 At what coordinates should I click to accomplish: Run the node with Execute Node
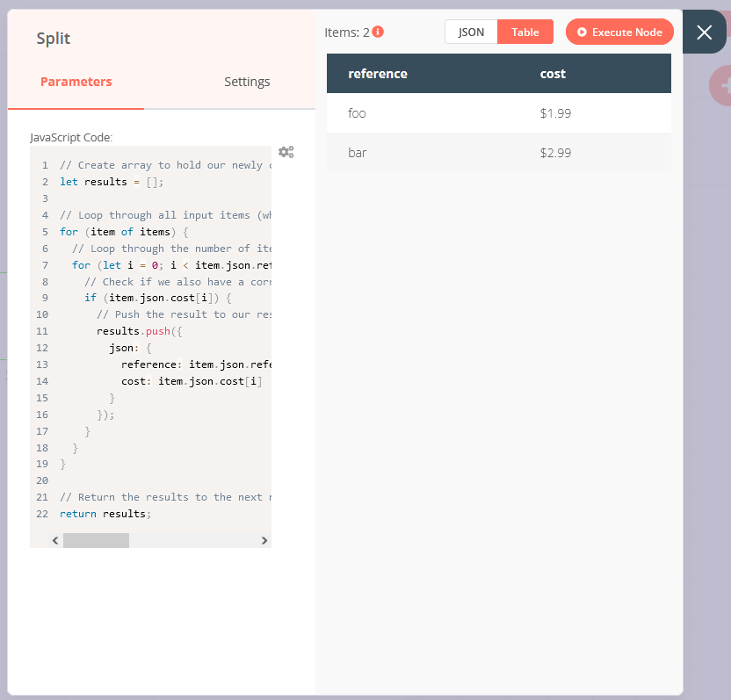619,32
